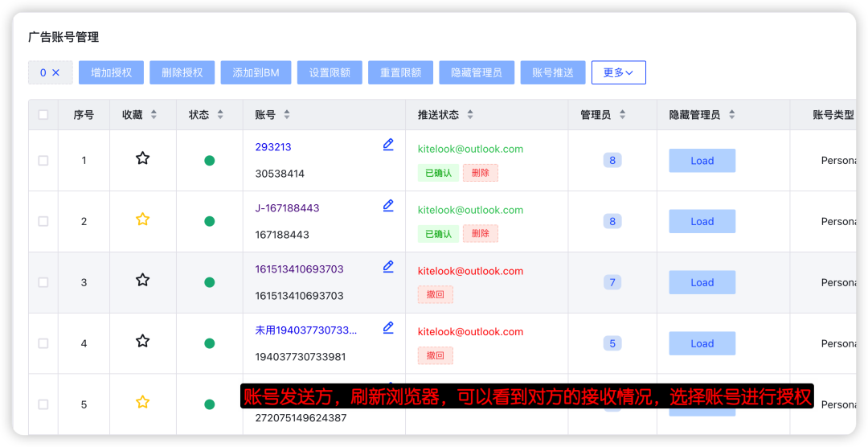Edit name of account 293213 pencil icon
This screenshot has width=868, height=447.
pos(388,146)
